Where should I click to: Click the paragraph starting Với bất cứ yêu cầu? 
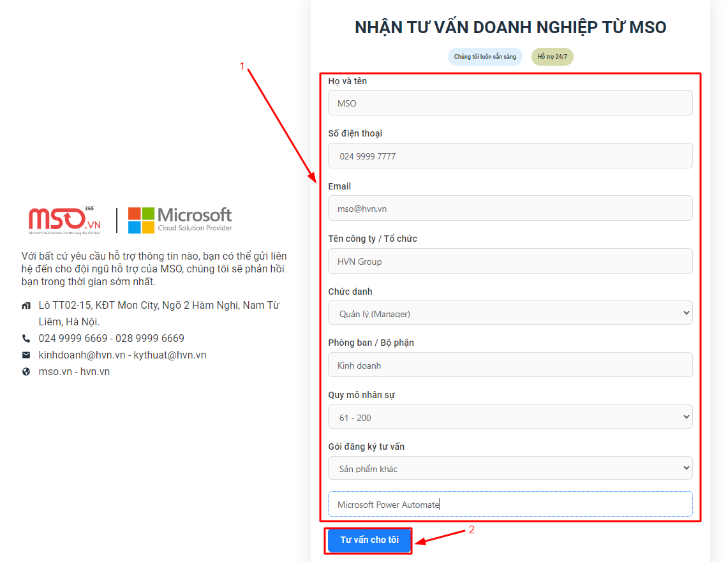click(x=154, y=269)
